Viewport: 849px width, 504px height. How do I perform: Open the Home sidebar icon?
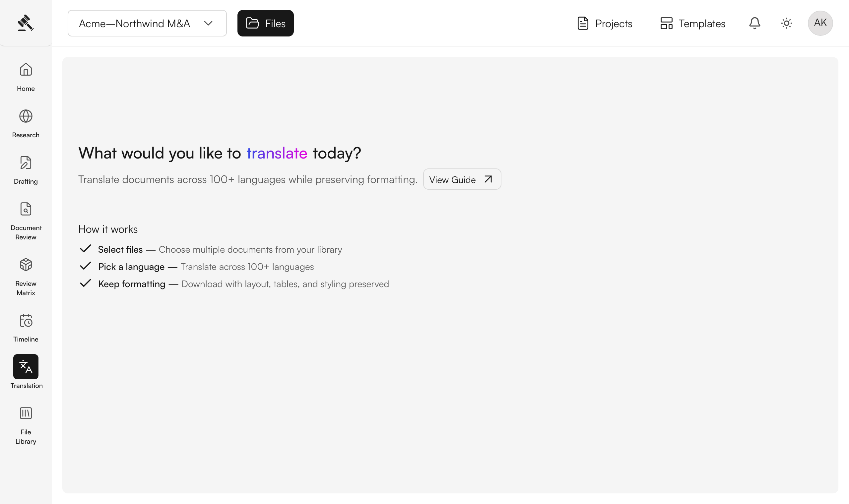click(26, 70)
